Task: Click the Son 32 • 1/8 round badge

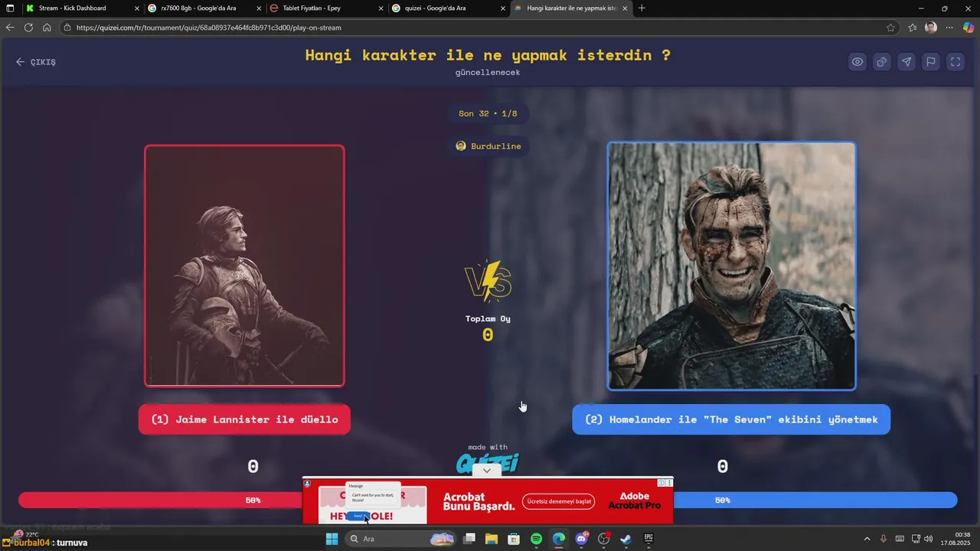Action: click(488, 113)
